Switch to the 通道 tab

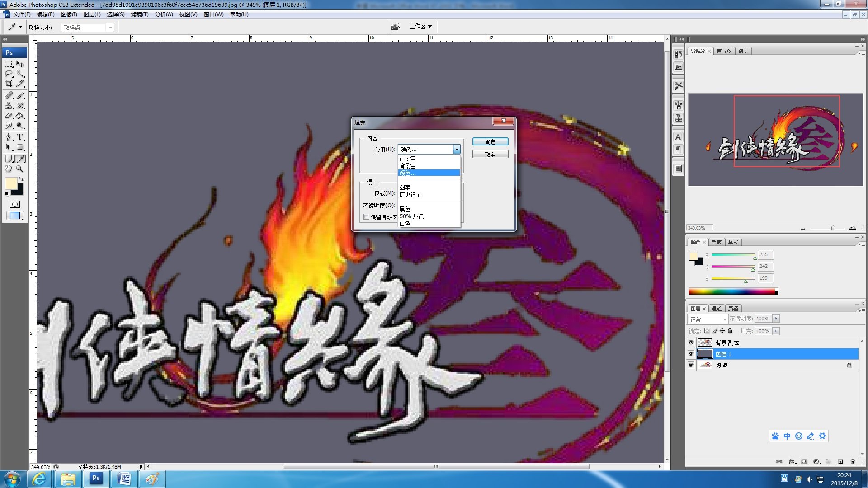pyautogui.click(x=717, y=309)
